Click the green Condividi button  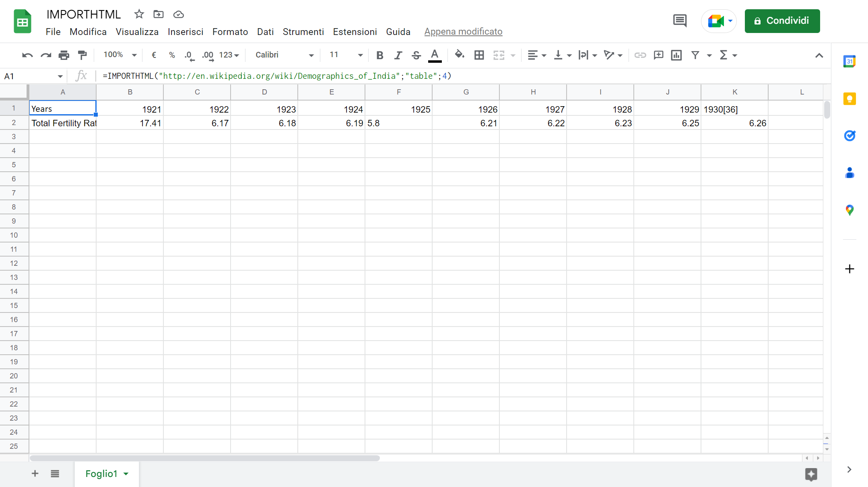pyautogui.click(x=782, y=21)
